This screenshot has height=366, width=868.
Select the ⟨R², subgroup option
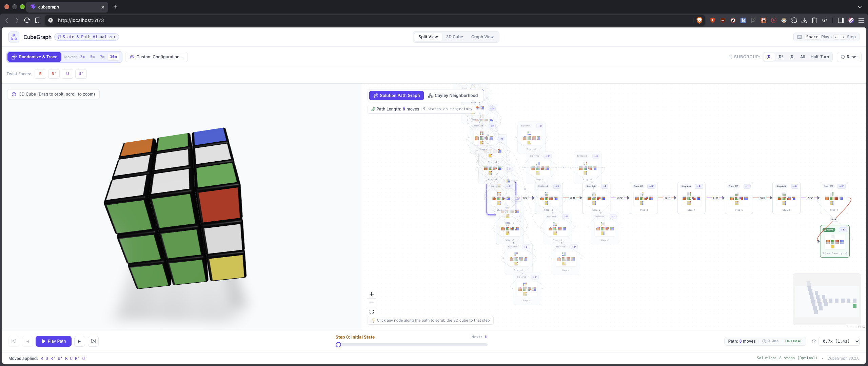click(781, 57)
